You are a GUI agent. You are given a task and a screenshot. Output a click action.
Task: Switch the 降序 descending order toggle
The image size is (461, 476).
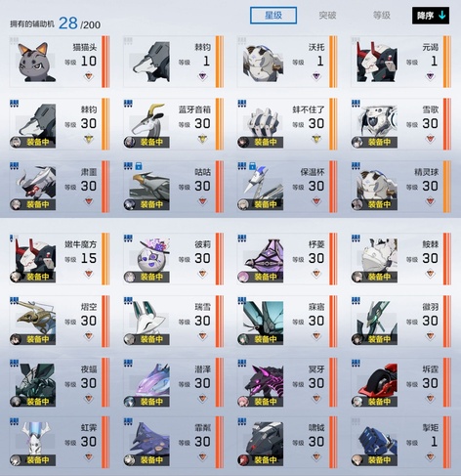coord(431,16)
